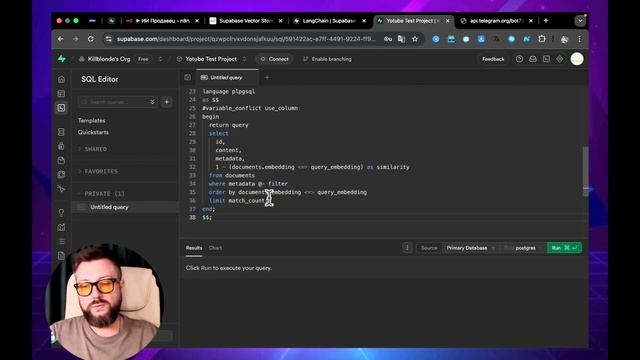This screenshot has width=640, height=360.
Task: Switch to the Chart tab
Action: [216, 248]
